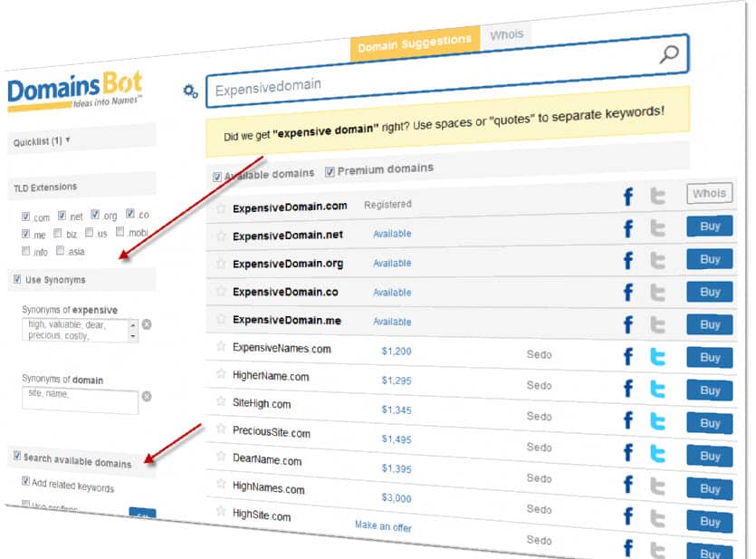Screen dimensions: 756x559
Task: Buy ExpensiveDomain.org
Action: click(x=710, y=259)
